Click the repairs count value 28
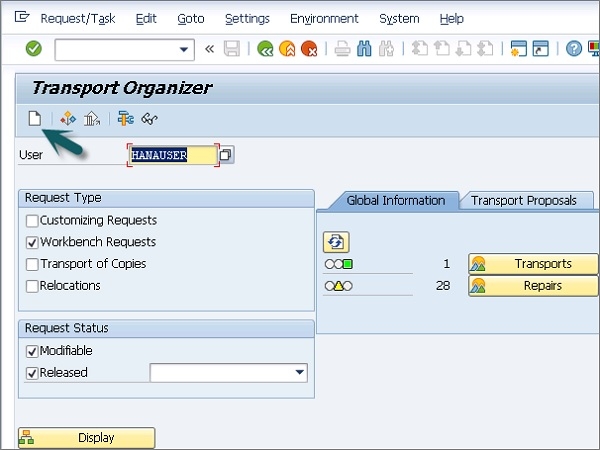Image resolution: width=600 pixels, height=450 pixels. pos(443,286)
